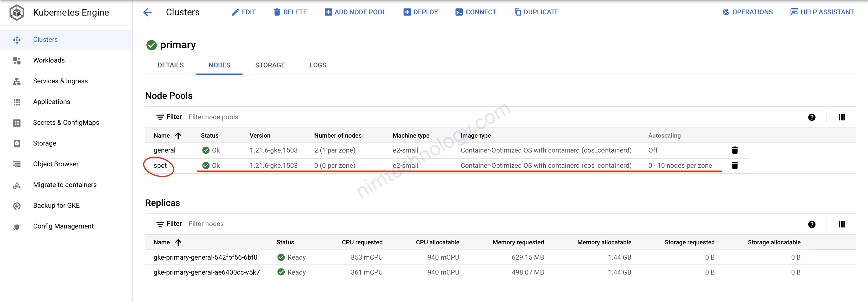Open column display options for Replicas table
This screenshot has width=868, height=302.
point(841,224)
